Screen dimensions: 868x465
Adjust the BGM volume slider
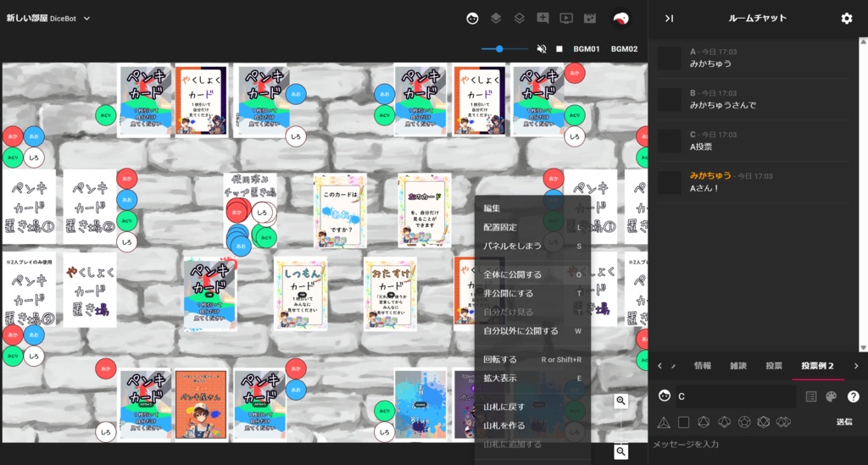[504, 49]
